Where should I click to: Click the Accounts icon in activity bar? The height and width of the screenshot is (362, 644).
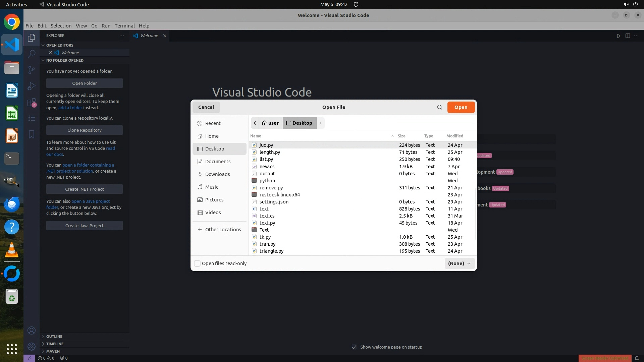coord(32,330)
